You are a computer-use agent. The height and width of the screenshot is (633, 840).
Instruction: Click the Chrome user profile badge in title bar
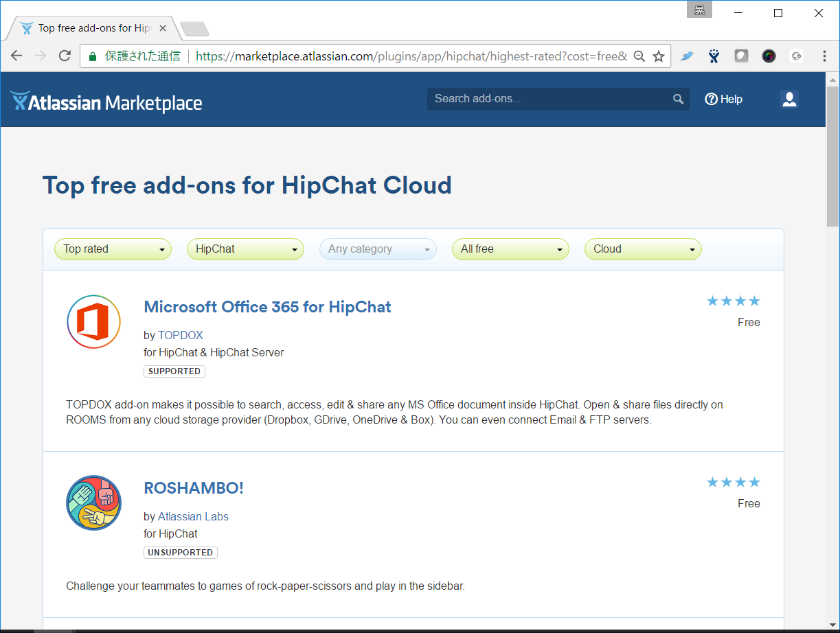tap(699, 9)
